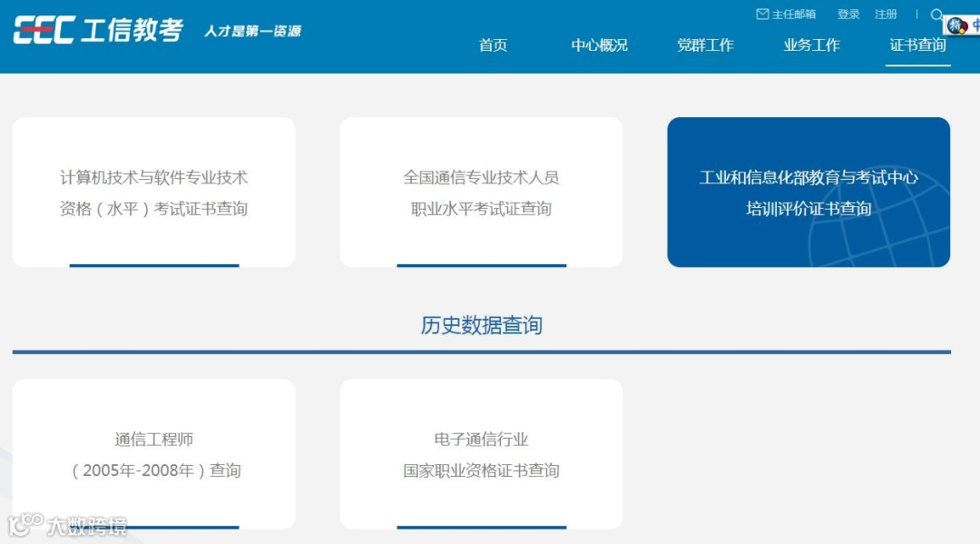Viewport: 980px width, 544px height.
Task: Open the search magnifier icon
Action: (x=936, y=15)
